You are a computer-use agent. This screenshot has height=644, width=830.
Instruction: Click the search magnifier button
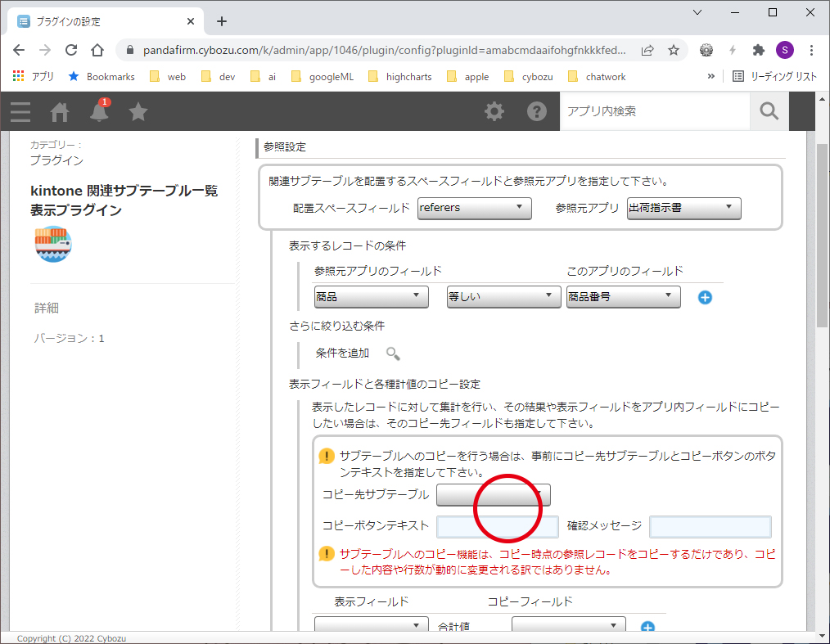click(769, 111)
